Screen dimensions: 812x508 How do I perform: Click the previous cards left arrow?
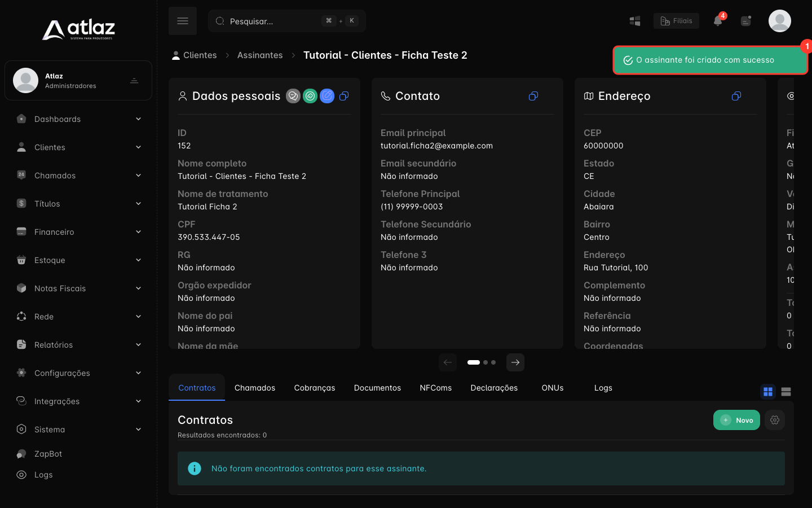point(448,362)
